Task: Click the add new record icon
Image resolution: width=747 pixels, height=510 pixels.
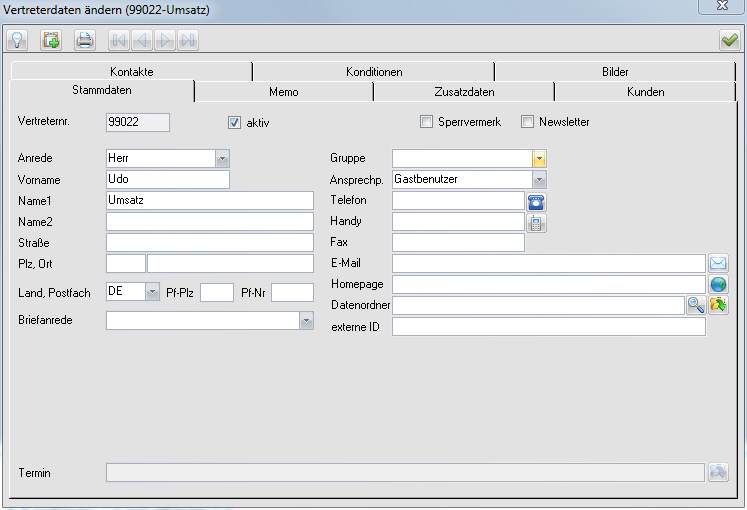Action: click(x=51, y=40)
